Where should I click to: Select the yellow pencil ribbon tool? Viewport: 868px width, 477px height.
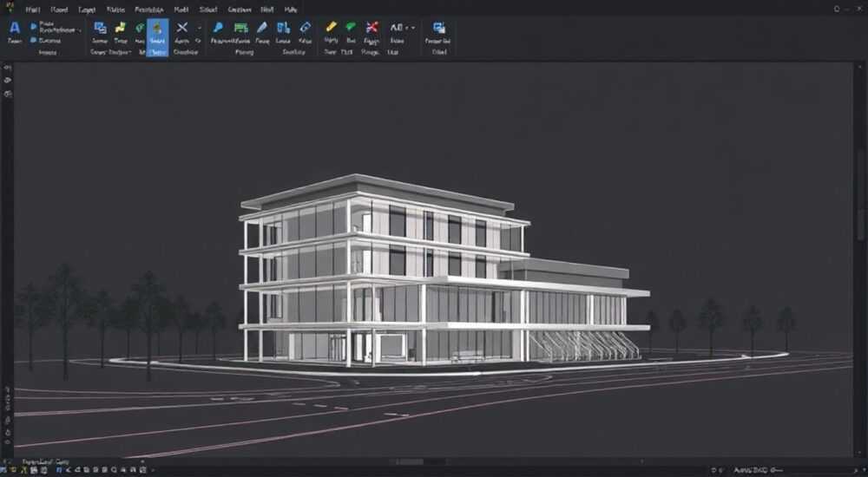pos(331,27)
